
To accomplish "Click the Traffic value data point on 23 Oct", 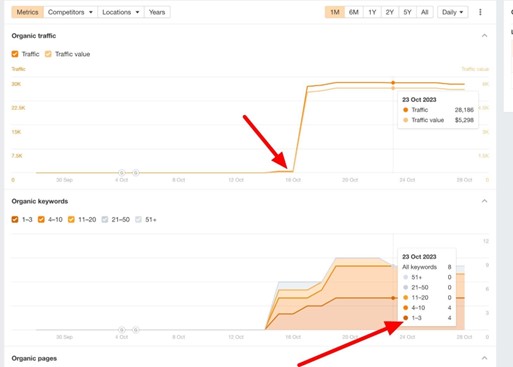I will pos(393,88).
